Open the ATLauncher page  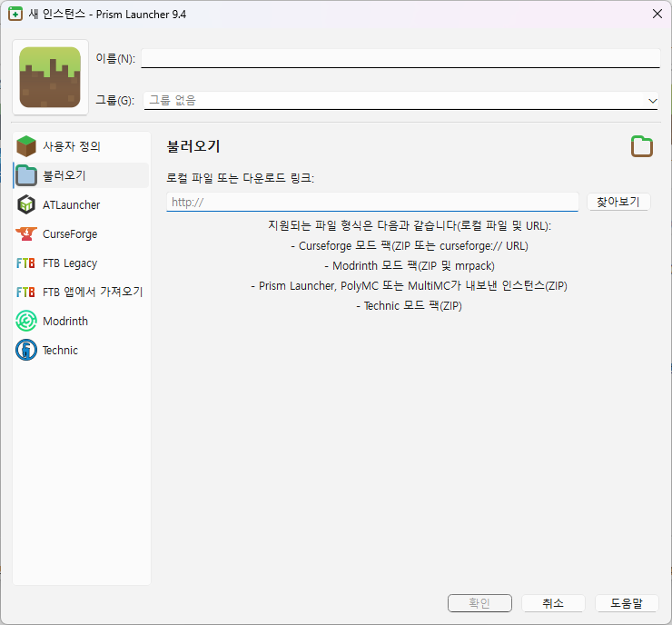tap(82, 204)
